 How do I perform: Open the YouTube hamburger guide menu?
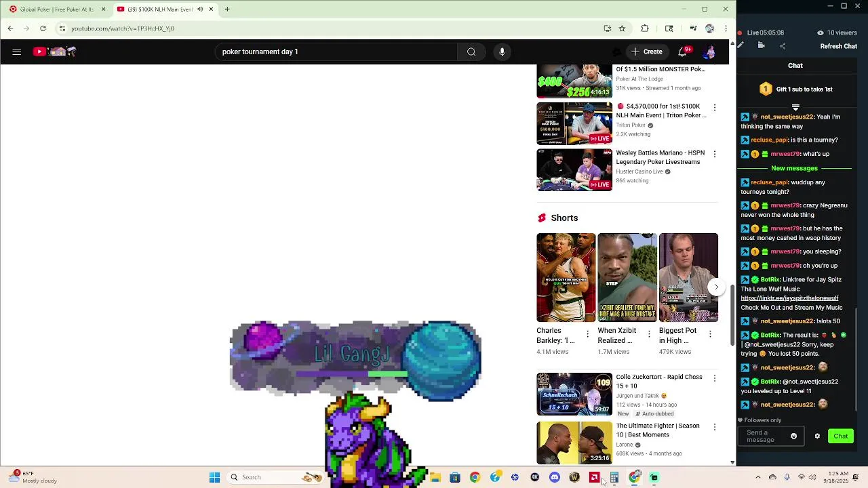[x=16, y=52]
